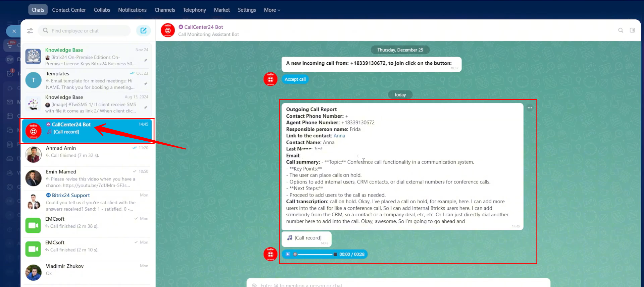Click the CallCenter24 Bot header avatar
The width and height of the screenshot is (644, 287).
[x=168, y=30]
